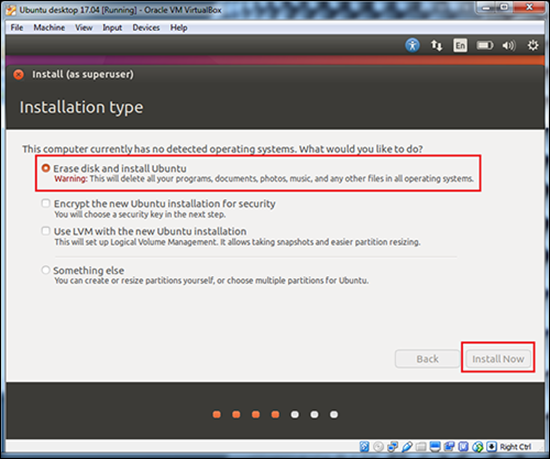Select the Something else radio option
The width and height of the screenshot is (550, 459).
46,270
